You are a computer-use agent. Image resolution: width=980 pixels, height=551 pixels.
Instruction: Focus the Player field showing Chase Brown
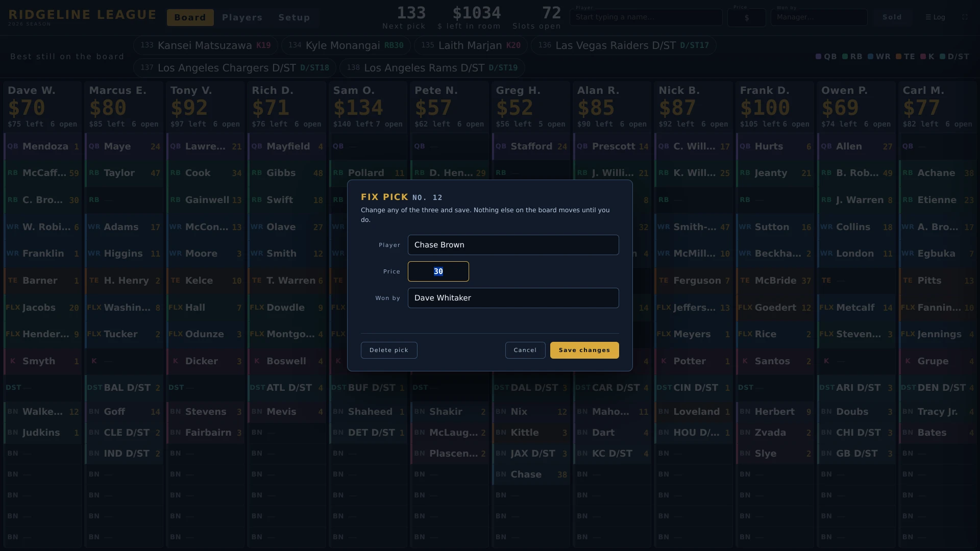click(513, 245)
